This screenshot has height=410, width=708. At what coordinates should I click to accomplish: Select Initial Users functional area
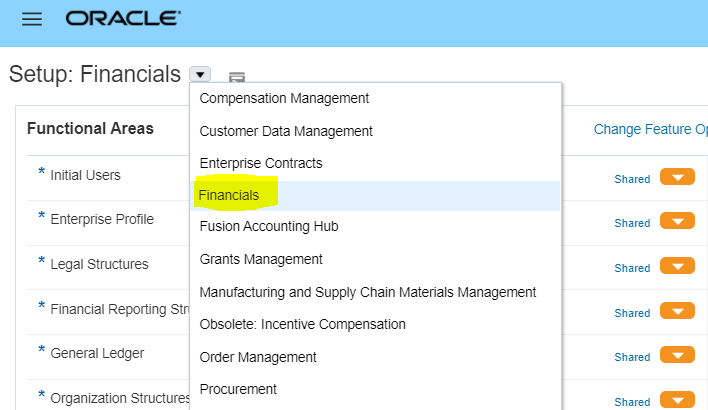[x=85, y=175]
